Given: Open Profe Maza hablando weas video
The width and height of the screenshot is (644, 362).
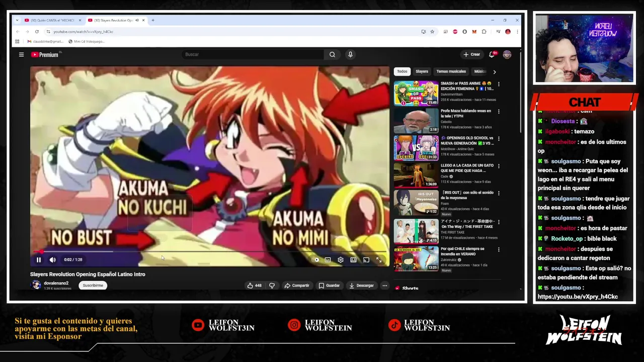Looking at the screenshot, I should tap(416, 121).
